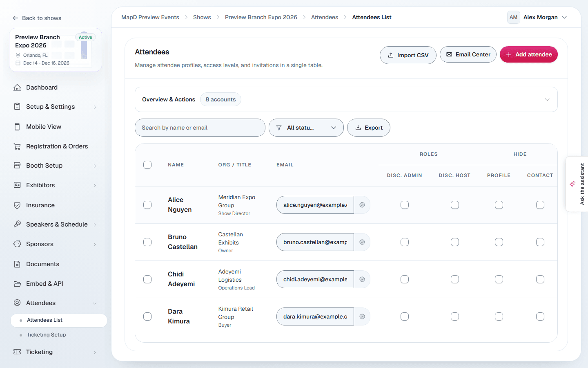Click Alice Nguyen's email input field

315,205
